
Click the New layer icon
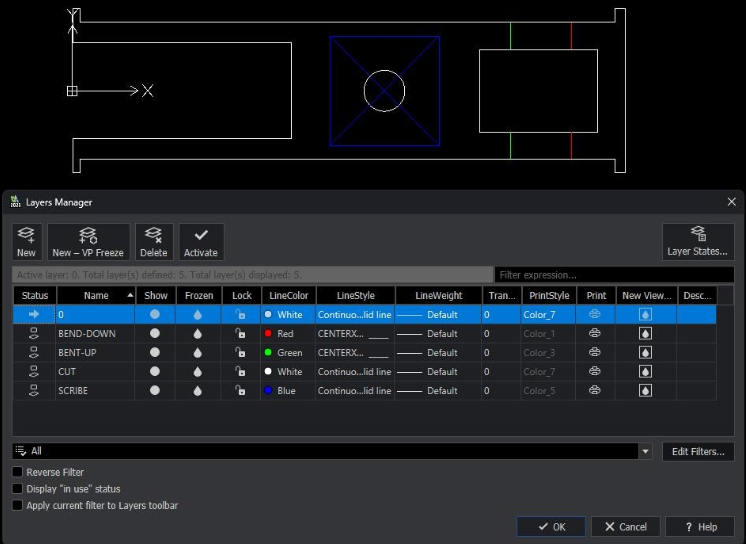[x=26, y=236]
